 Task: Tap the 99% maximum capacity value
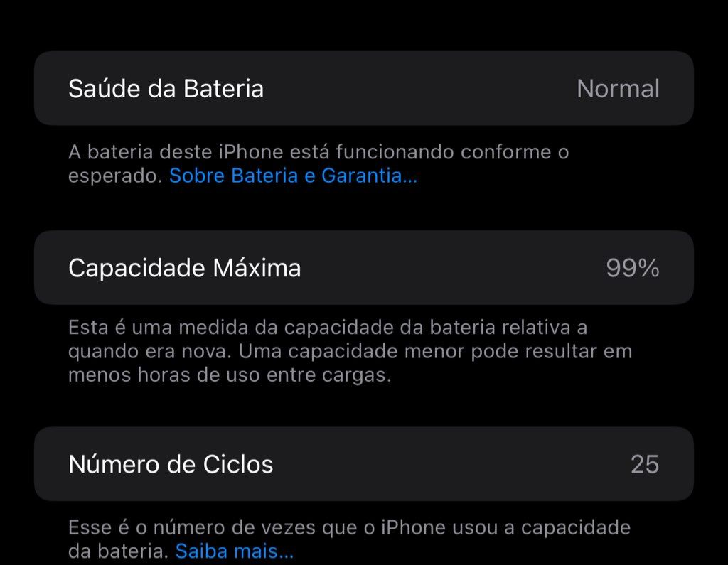coord(632,268)
